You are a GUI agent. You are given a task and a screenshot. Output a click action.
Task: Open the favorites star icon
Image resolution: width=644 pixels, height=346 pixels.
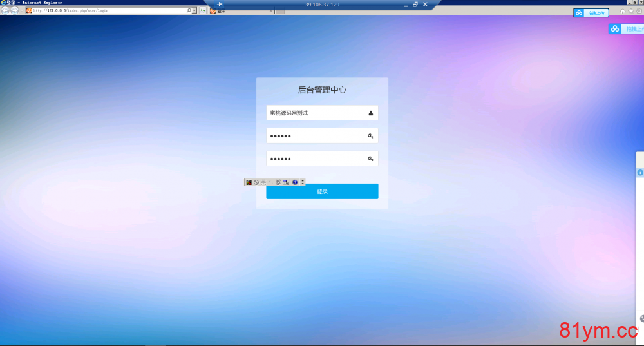click(630, 12)
